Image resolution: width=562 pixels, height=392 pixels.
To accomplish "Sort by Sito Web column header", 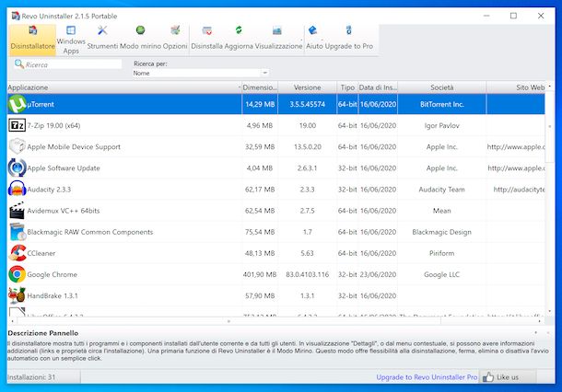I will click(515, 87).
